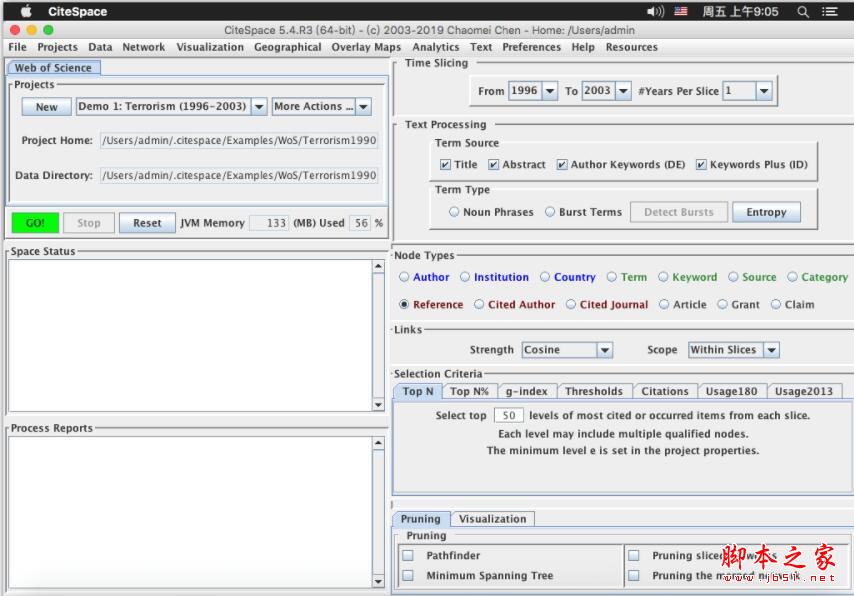Select Article node type

point(664,304)
